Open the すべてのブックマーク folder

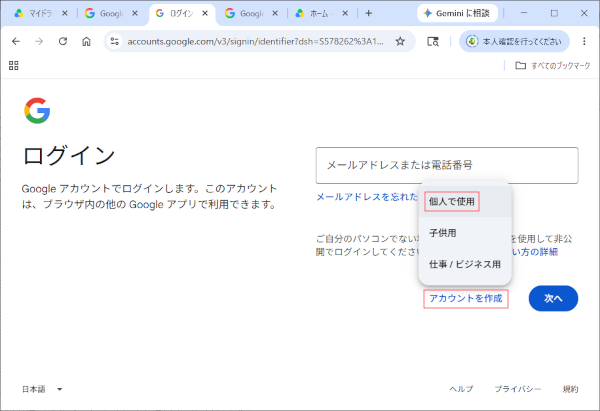tap(553, 65)
